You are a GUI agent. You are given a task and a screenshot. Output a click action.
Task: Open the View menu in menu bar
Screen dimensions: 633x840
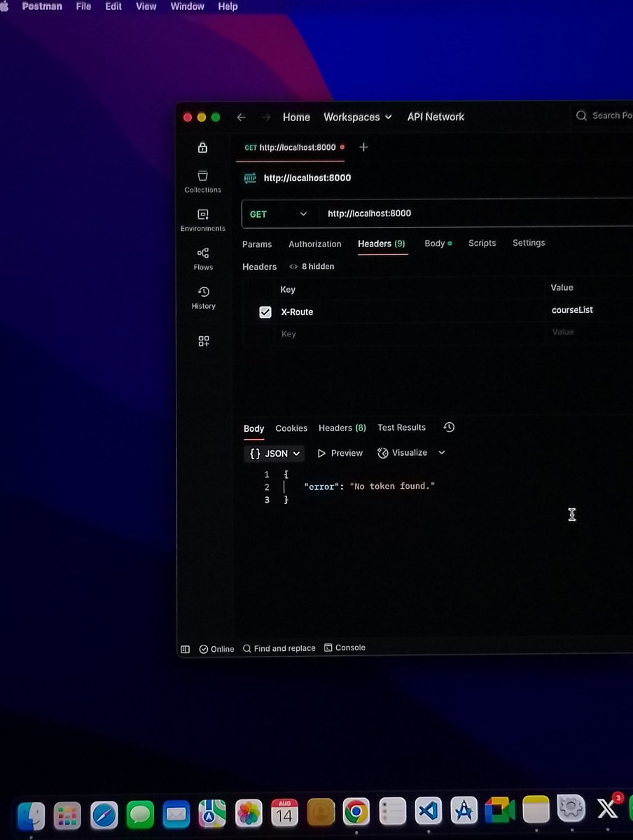(146, 6)
